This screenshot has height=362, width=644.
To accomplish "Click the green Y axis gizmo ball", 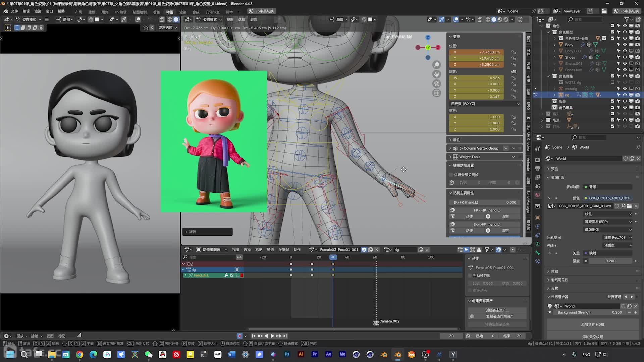I will (x=428, y=48).
